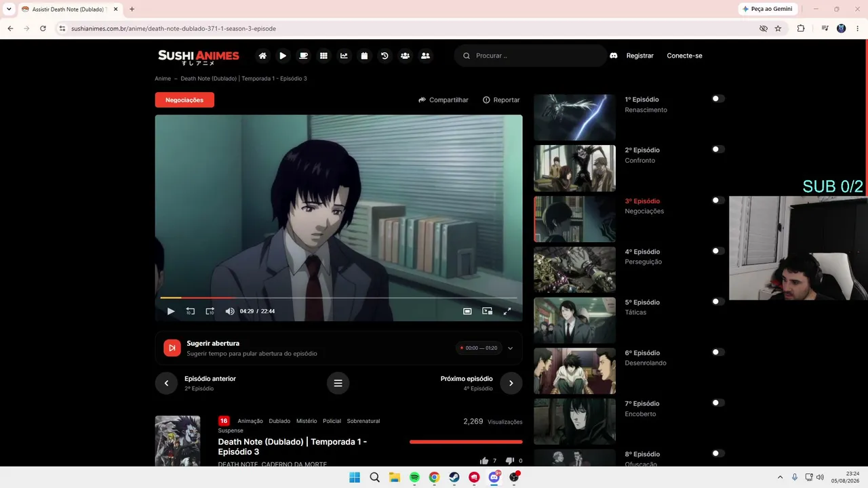The height and width of the screenshot is (488, 868).
Task: Toggle the watched switch for 7º Episódio
Action: pyautogui.click(x=718, y=403)
